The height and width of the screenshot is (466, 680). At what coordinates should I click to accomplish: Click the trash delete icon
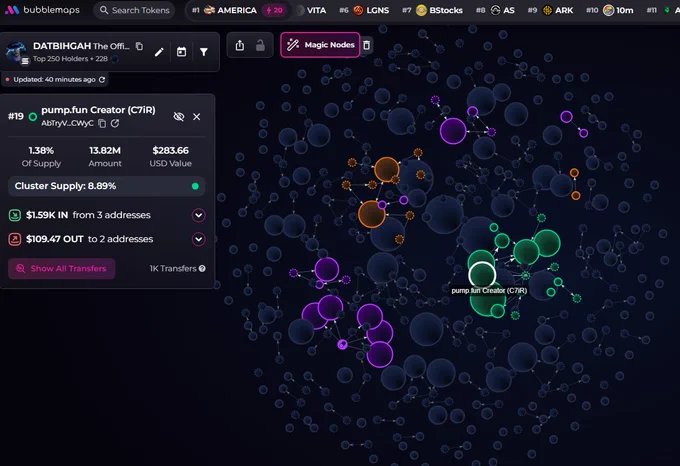click(x=366, y=45)
